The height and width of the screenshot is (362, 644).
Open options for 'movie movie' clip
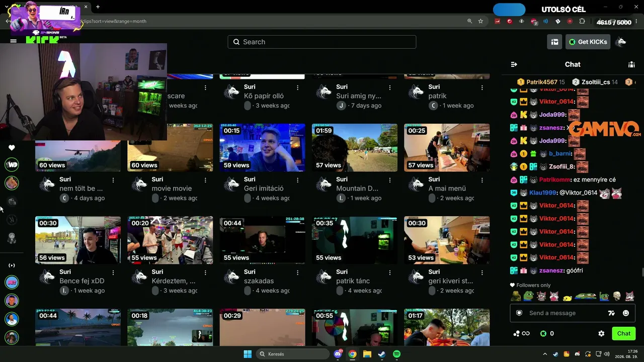click(x=205, y=180)
